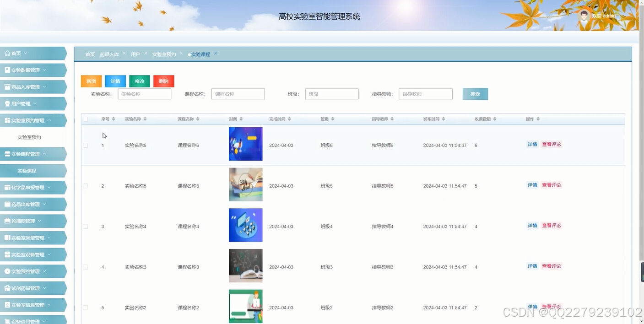Open 查看评论 for 实验名称5
The image size is (644, 324).
point(551,185)
